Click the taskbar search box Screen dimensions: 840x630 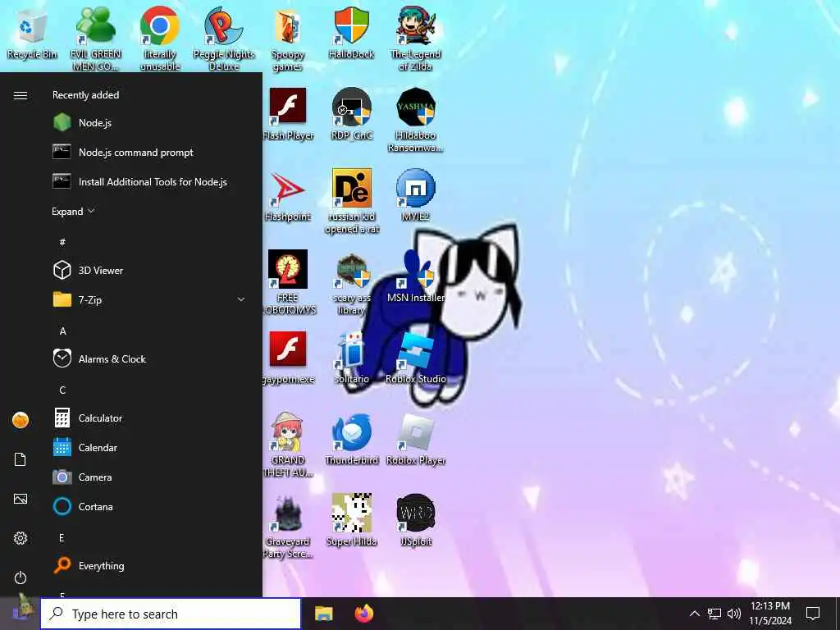171,614
